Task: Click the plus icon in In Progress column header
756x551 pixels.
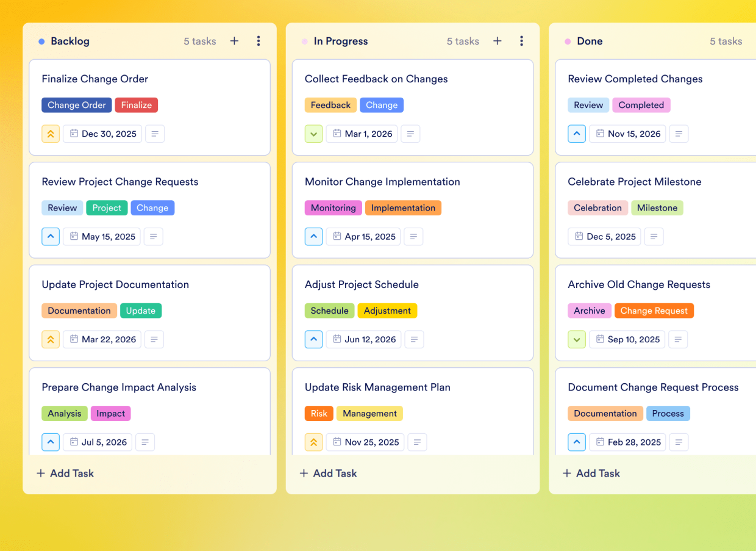Action: click(497, 41)
